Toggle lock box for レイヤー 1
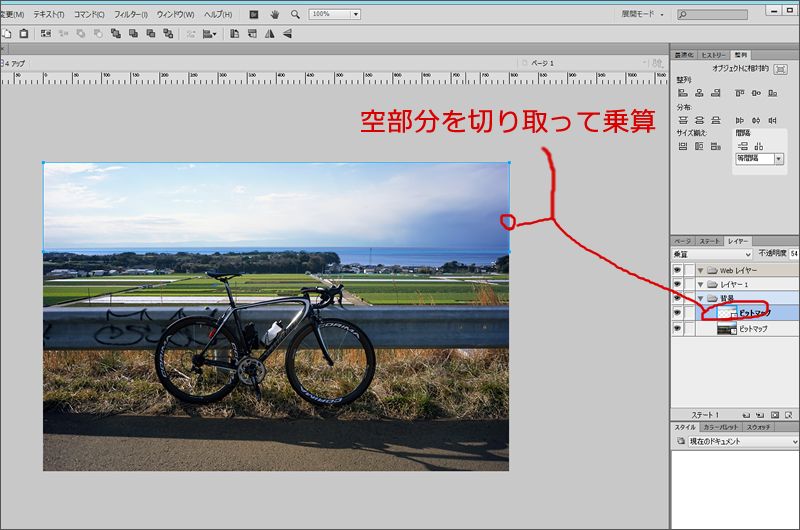This screenshot has width=800, height=530. coord(689,284)
